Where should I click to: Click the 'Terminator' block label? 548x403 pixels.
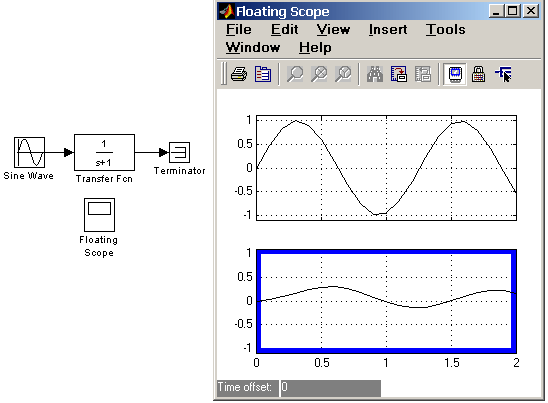pyautogui.click(x=180, y=171)
